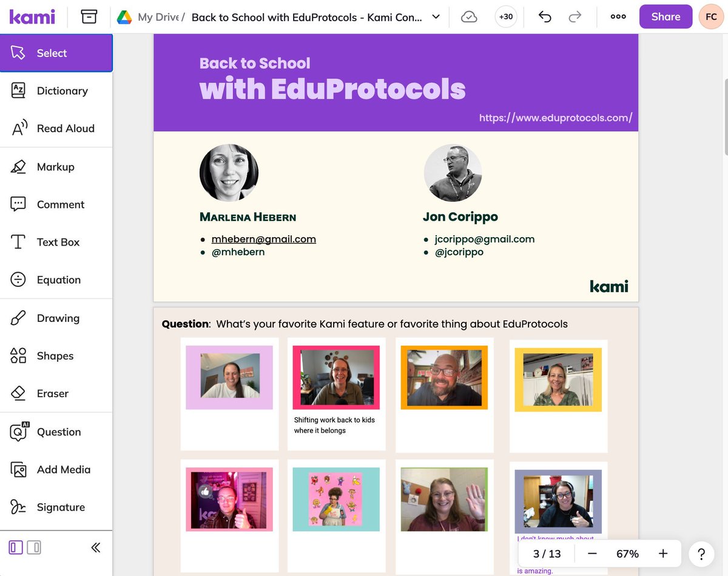Click Jon Corippo's portrait photo

453,173
